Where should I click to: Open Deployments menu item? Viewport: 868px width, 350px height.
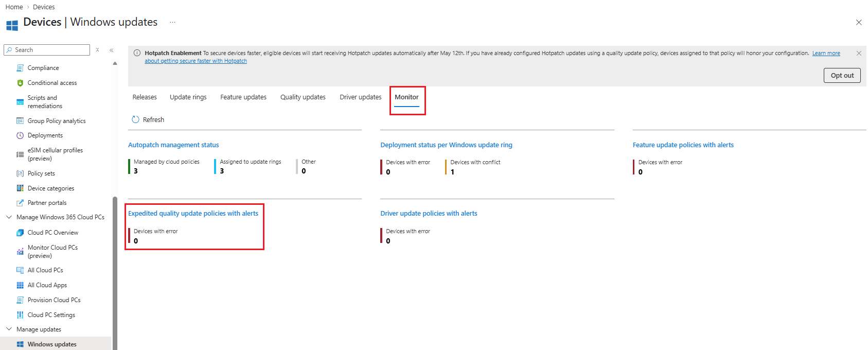(x=45, y=135)
